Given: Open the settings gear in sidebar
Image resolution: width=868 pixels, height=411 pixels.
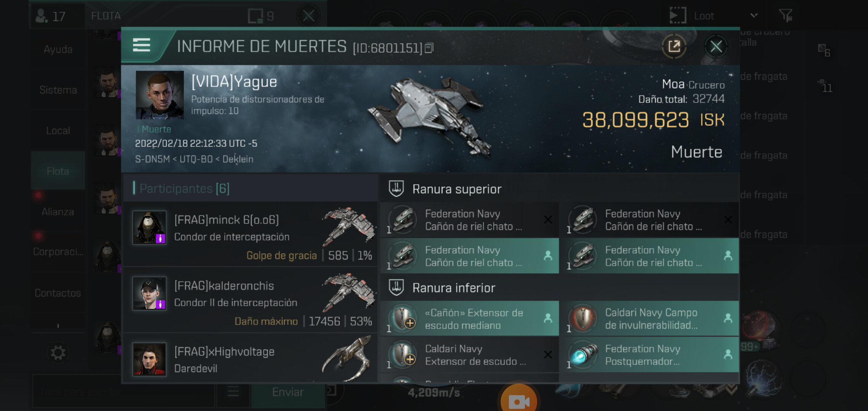Looking at the screenshot, I should pyautogui.click(x=58, y=352).
